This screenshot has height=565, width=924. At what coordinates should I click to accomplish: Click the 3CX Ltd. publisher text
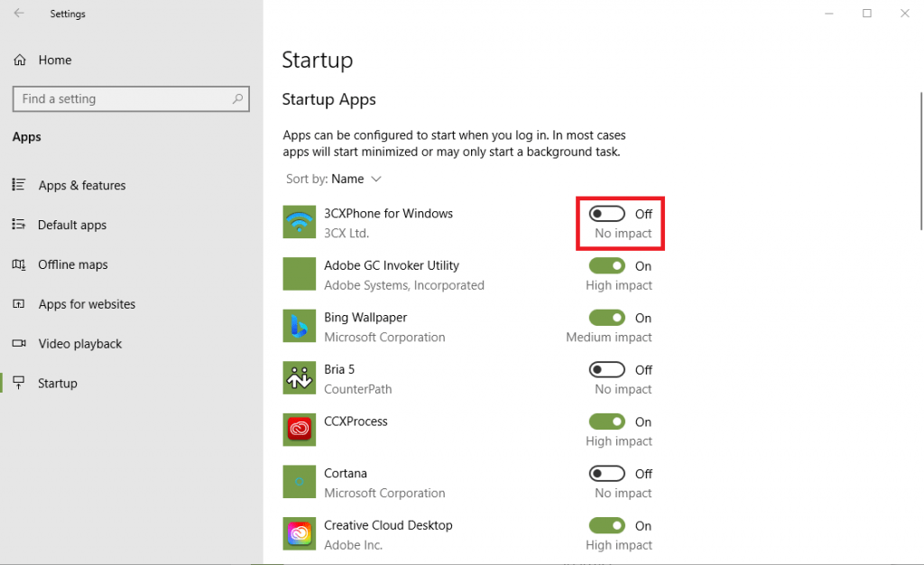point(346,233)
